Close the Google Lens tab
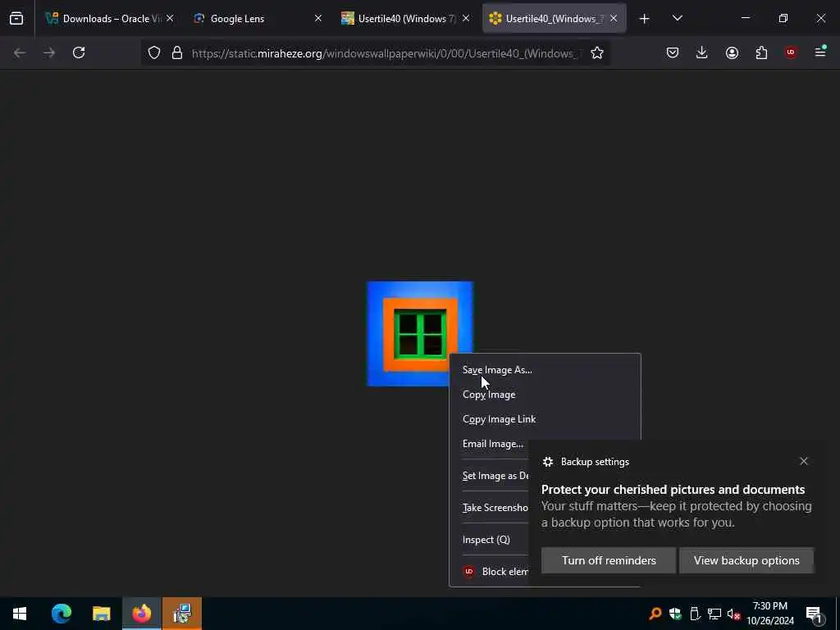 tap(318, 18)
